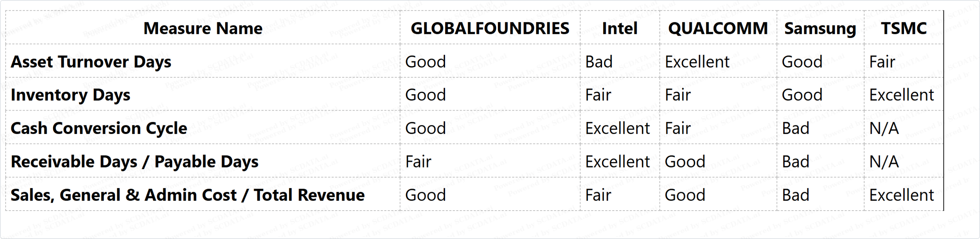
Task: Select TSMC's Fair cell in Asset Turnover Days
Action: click(882, 62)
